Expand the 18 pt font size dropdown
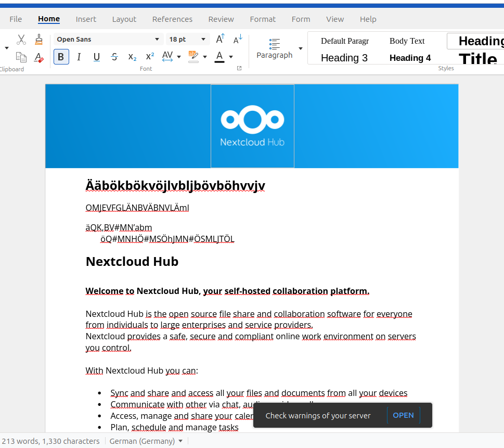 pos(203,40)
